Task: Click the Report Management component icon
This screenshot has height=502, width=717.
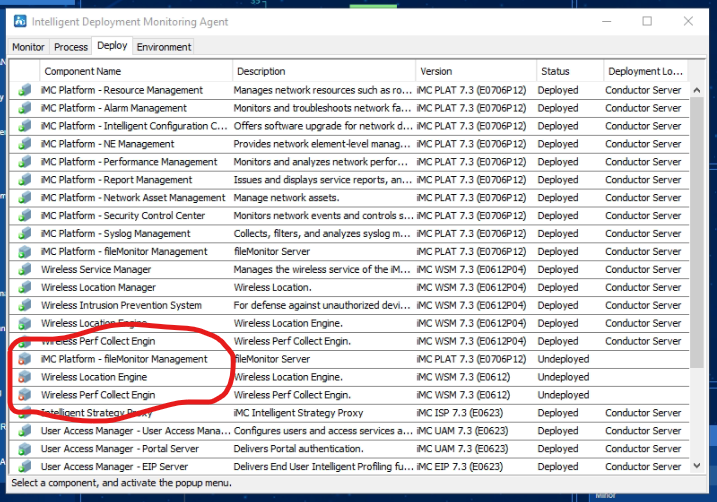Action: tap(25, 180)
